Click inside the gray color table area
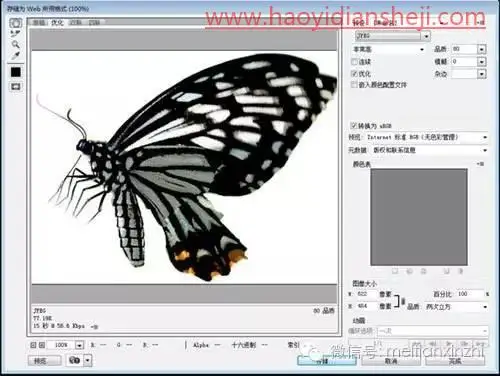500x376 pixels. point(419,217)
